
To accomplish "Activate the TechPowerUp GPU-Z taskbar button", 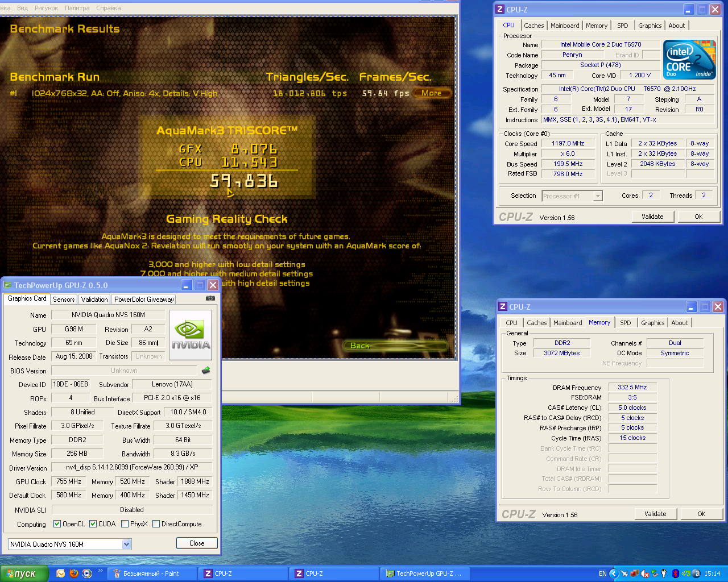I will tap(425, 573).
